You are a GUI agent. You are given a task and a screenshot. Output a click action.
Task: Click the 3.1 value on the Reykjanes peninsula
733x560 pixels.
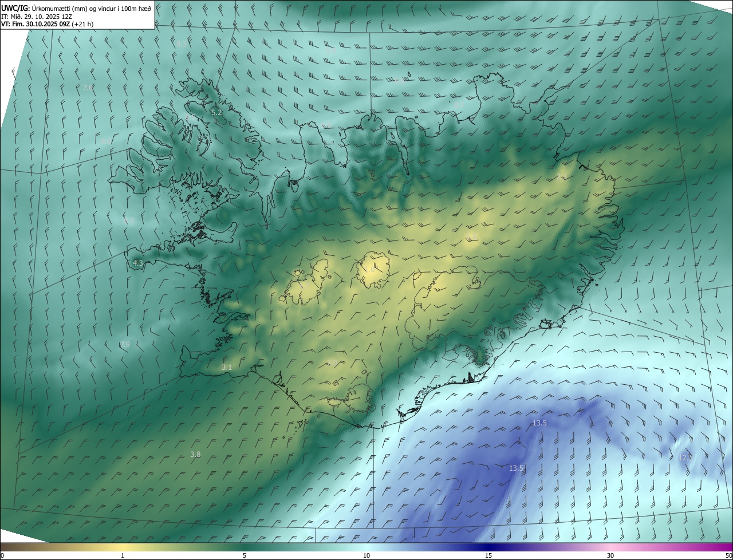click(x=227, y=367)
